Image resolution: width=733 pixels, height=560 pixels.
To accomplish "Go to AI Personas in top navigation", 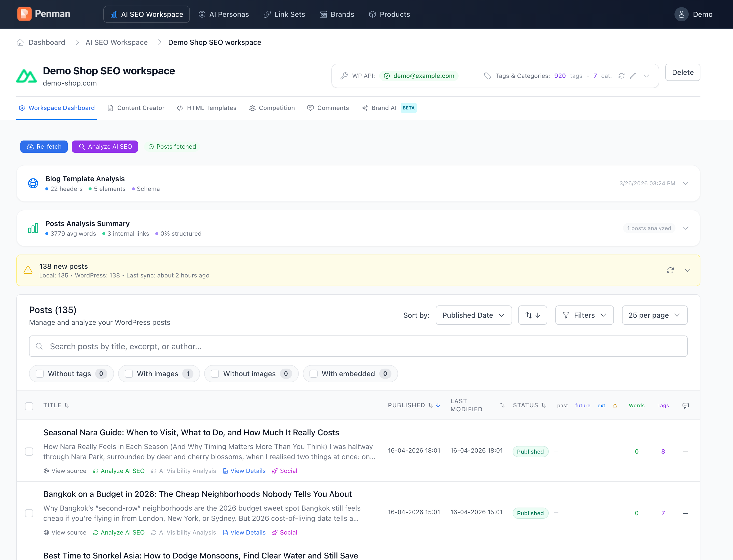I will 224,14.
